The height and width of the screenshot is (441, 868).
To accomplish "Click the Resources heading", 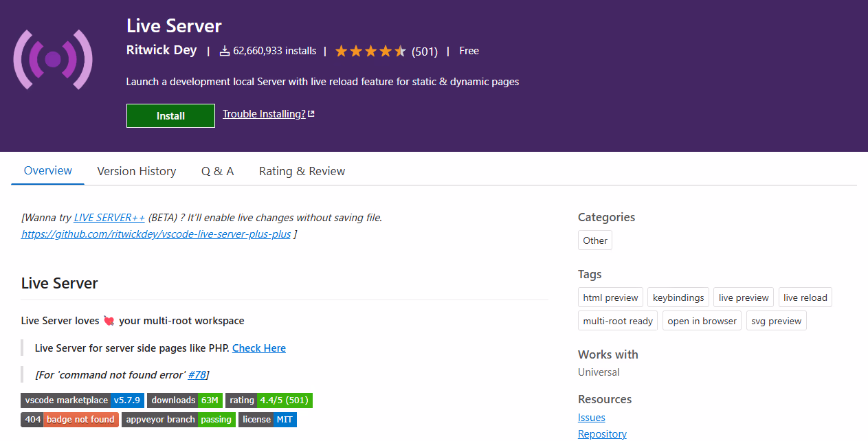I will (605, 399).
